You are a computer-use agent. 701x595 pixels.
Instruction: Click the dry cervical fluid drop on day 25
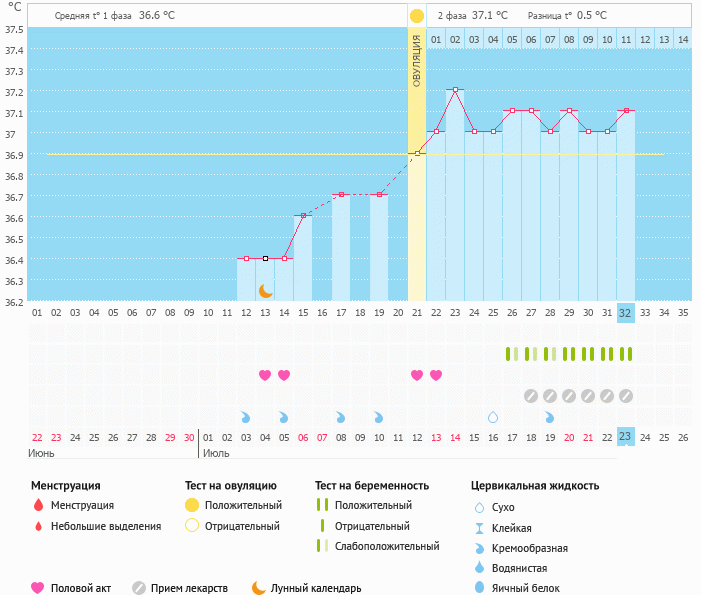pos(493,417)
